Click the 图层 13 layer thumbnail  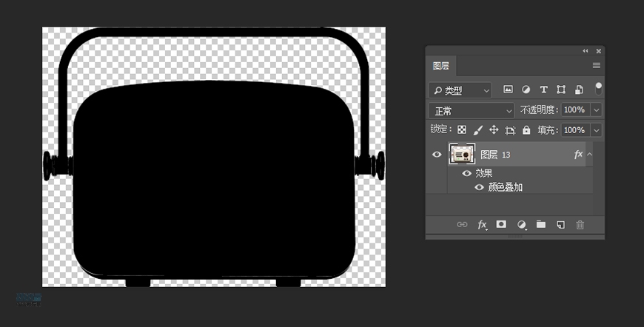click(x=462, y=155)
